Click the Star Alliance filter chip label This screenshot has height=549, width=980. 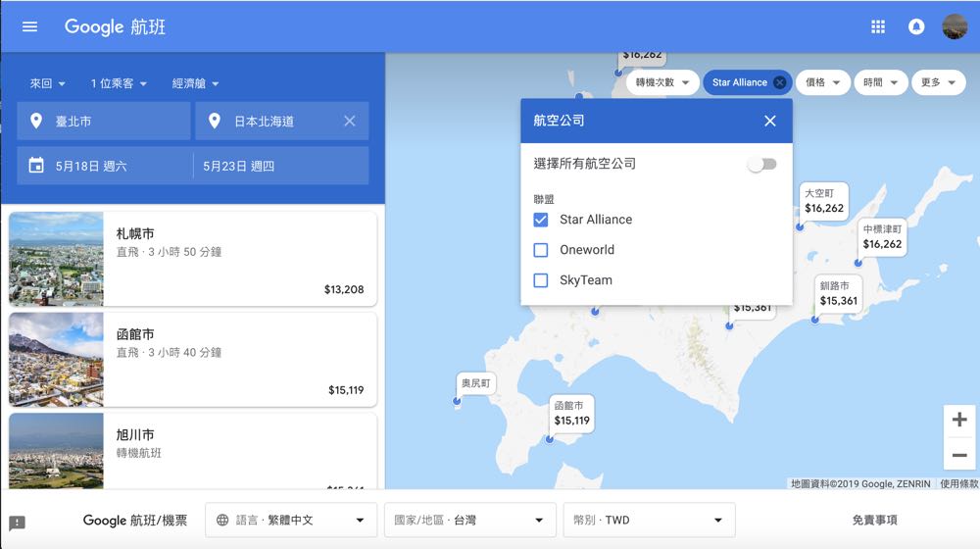(739, 82)
